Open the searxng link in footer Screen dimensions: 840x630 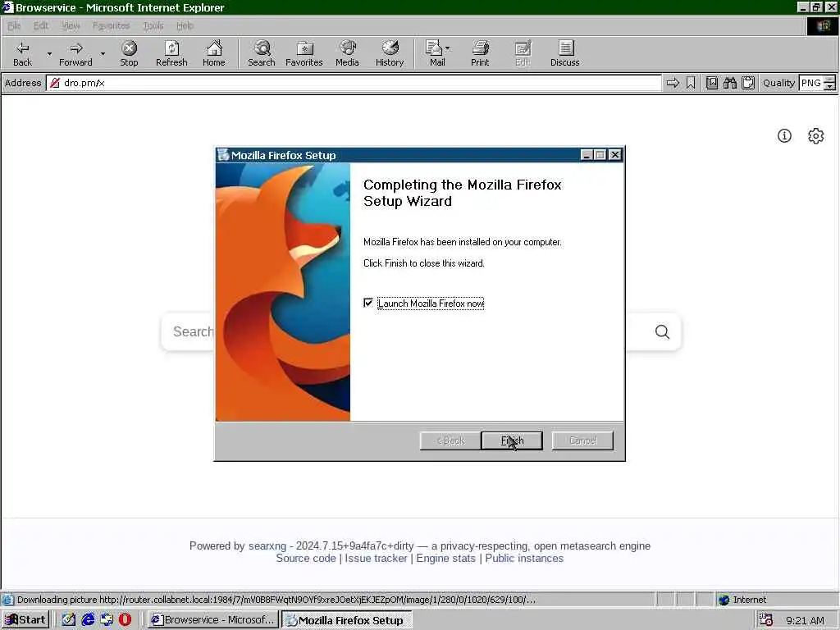pos(267,546)
